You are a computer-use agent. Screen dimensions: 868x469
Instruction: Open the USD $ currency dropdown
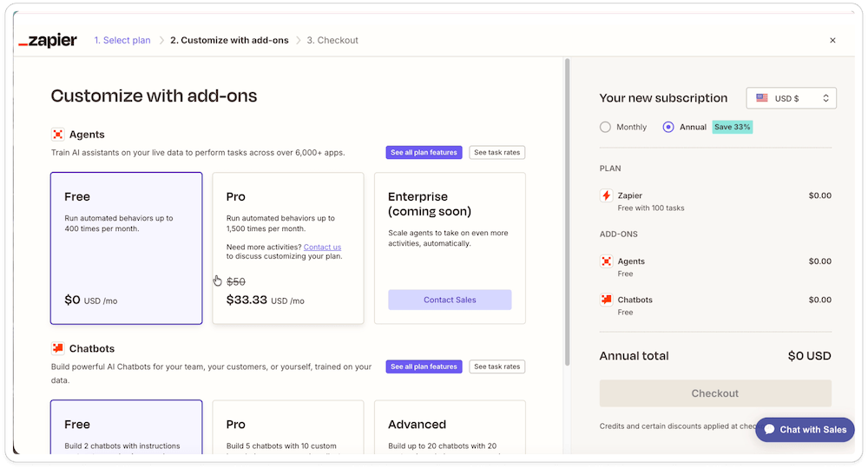791,98
